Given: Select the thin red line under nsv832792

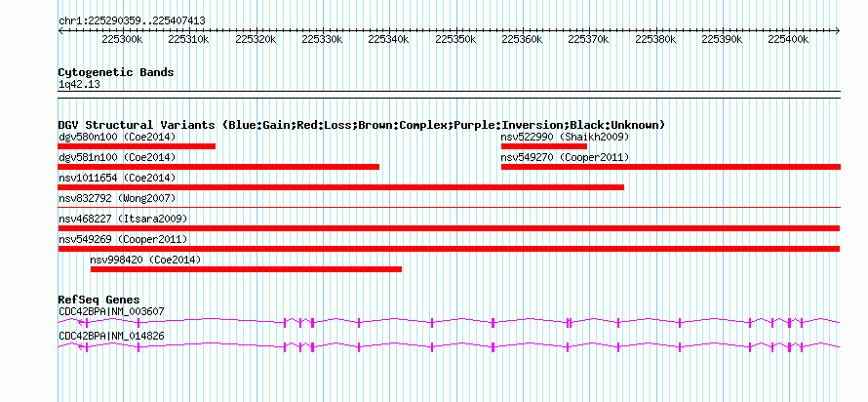Looking at the screenshot, I should click(449, 208).
